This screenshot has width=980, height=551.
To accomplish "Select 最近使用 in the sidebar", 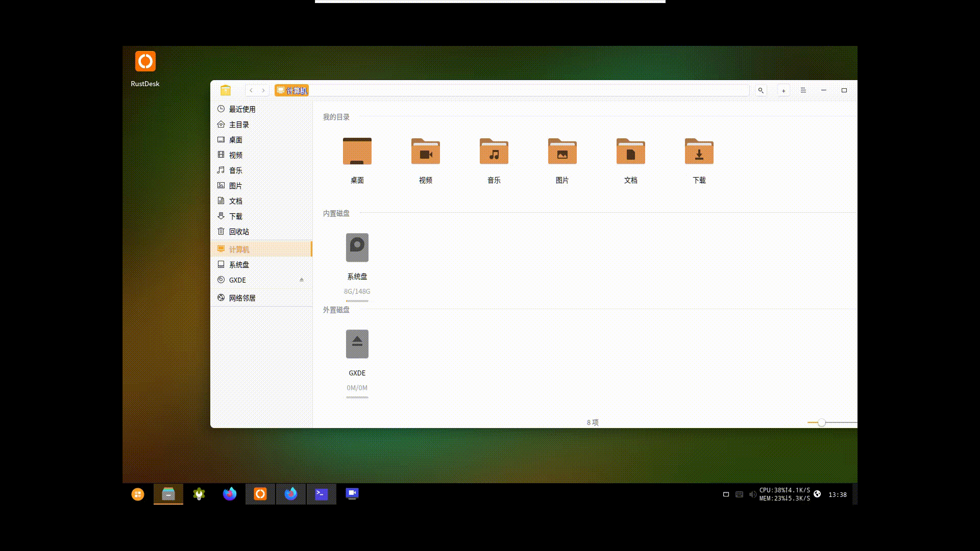I will click(261, 109).
